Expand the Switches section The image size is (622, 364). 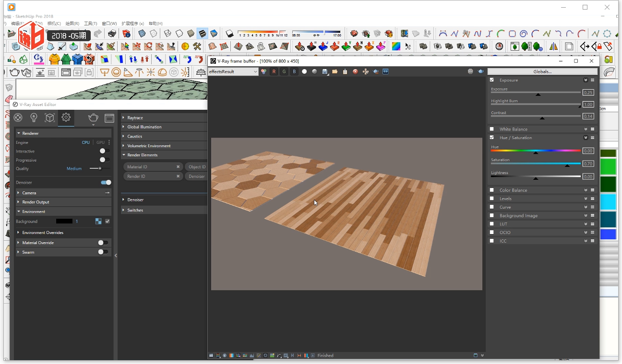click(164, 210)
